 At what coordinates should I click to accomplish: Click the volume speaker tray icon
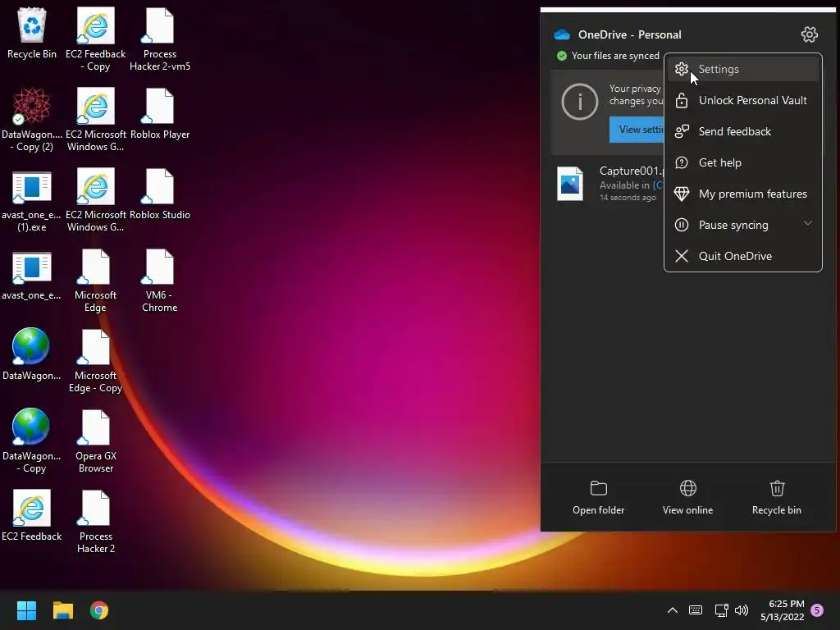(x=742, y=610)
